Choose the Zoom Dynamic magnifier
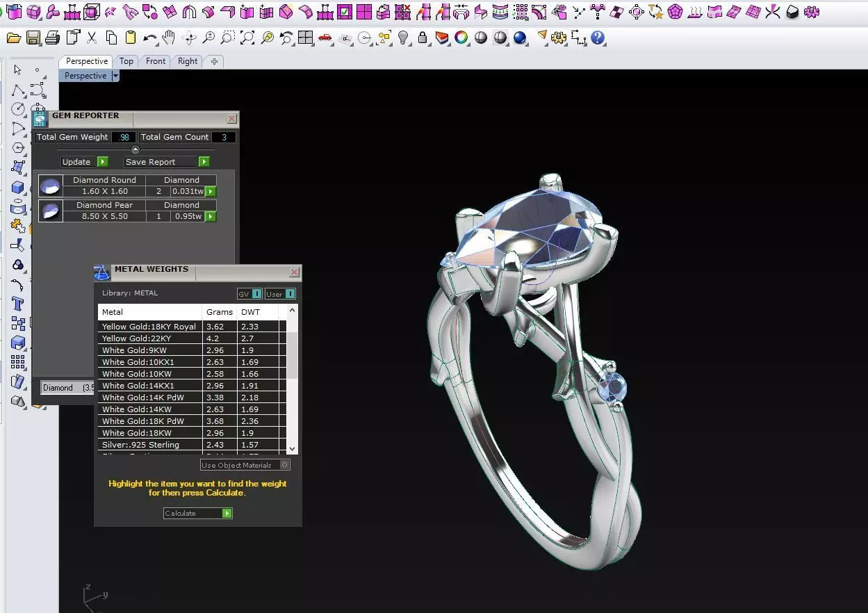Viewport: 868px width, 613px height. (x=208, y=38)
